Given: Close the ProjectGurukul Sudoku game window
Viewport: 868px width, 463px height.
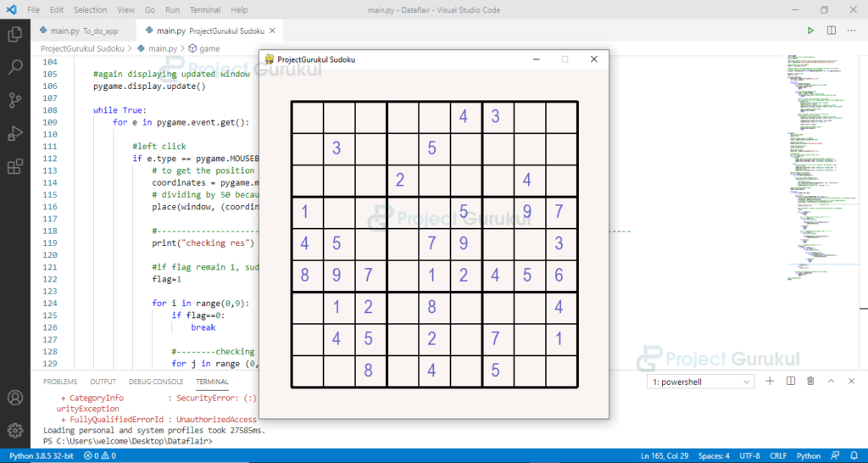Looking at the screenshot, I should coord(594,59).
